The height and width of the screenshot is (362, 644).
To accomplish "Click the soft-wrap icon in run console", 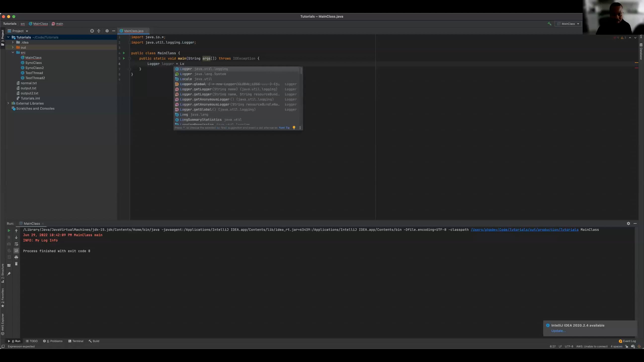I will 16,244.
